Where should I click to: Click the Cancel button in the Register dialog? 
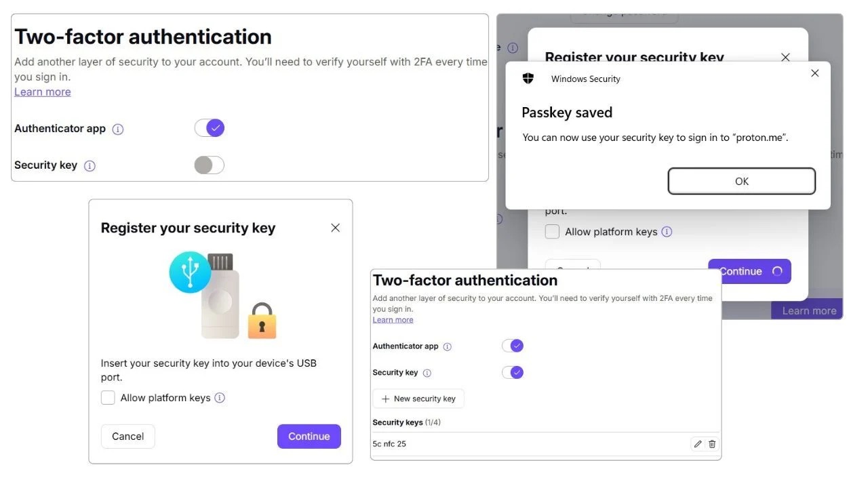click(127, 436)
